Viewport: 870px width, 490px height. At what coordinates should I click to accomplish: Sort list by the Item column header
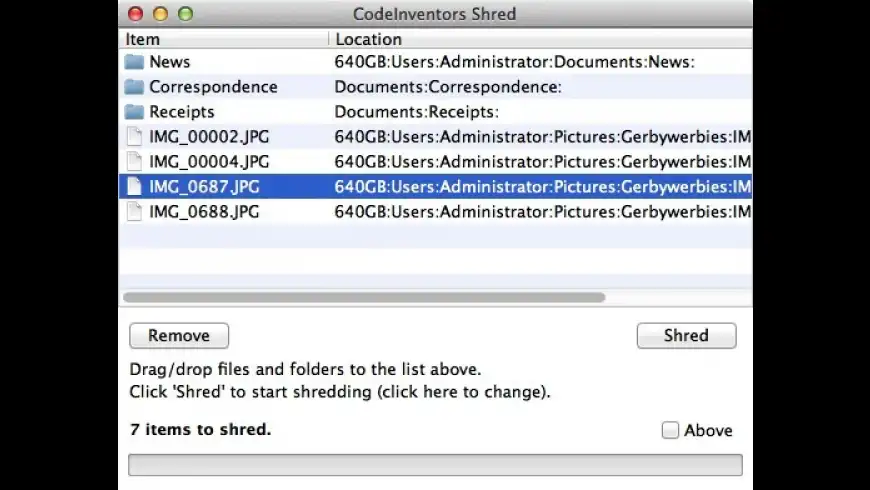(143, 39)
